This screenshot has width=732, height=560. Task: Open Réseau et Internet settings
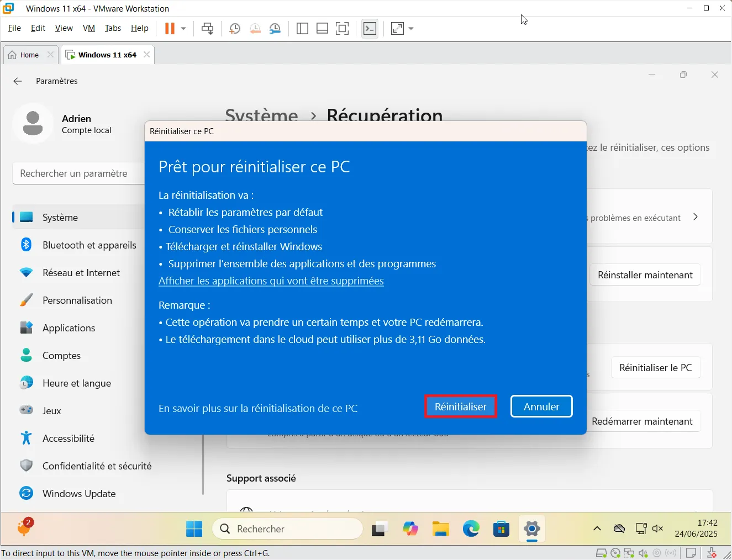[78, 273]
